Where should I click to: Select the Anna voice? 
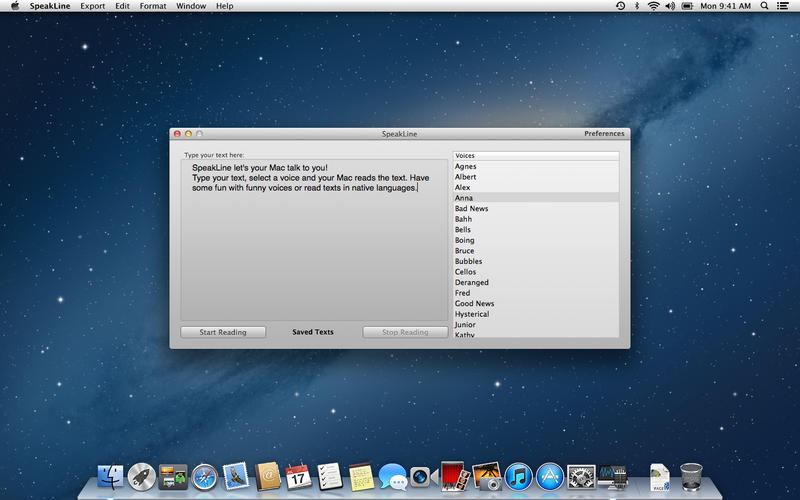pyautogui.click(x=536, y=198)
